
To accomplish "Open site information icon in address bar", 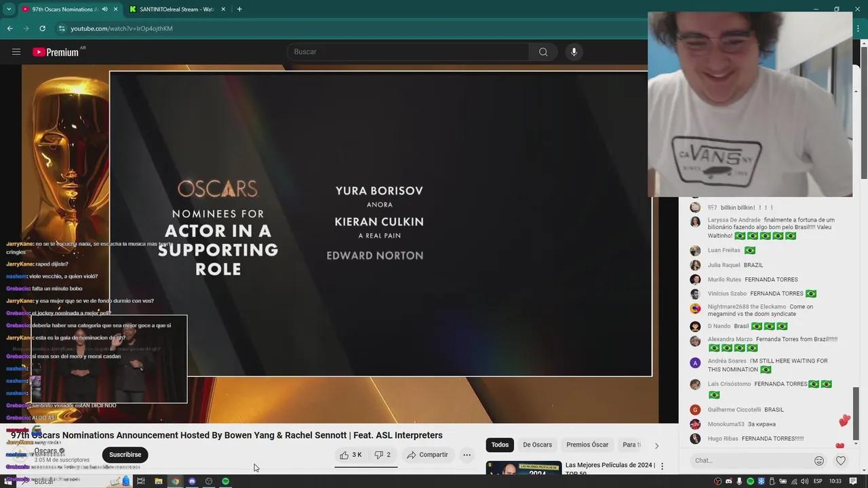I will pos(62,28).
